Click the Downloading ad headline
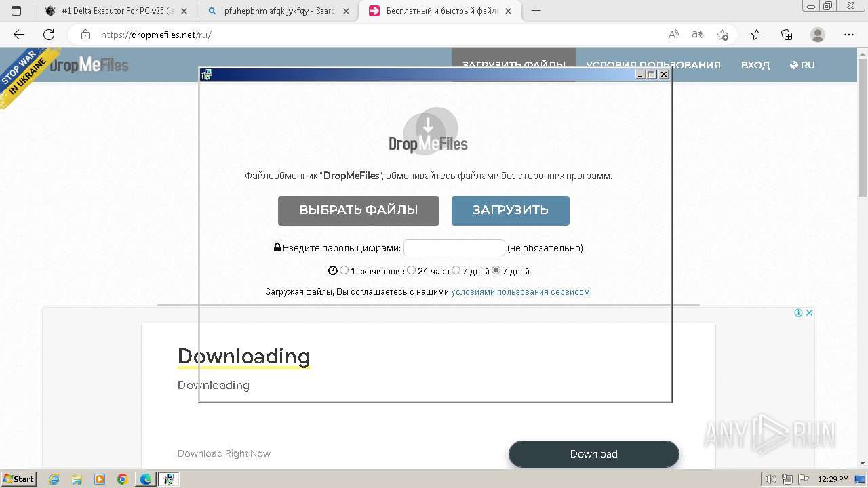Viewport: 868px width, 488px height. pos(244,357)
